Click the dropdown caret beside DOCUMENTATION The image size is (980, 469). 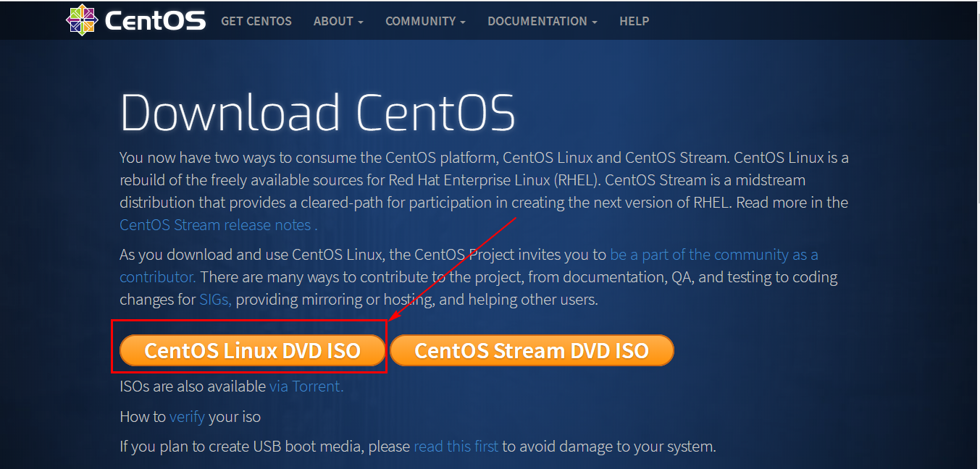pos(595,22)
